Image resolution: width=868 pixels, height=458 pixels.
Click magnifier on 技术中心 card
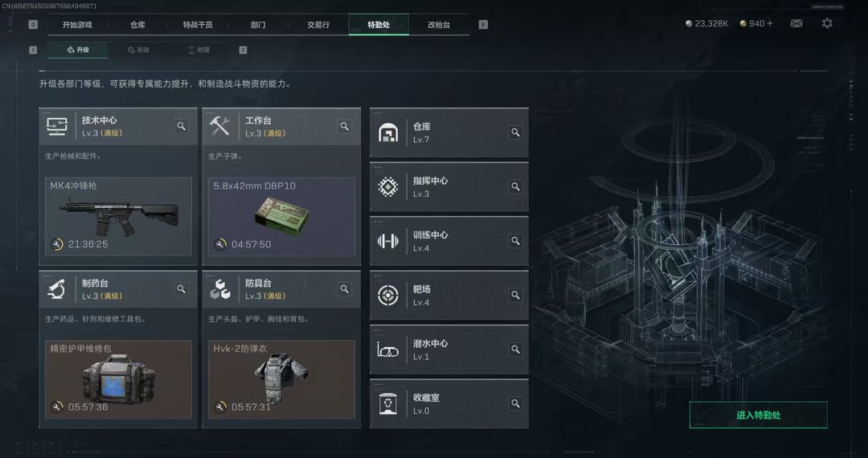coord(181,126)
